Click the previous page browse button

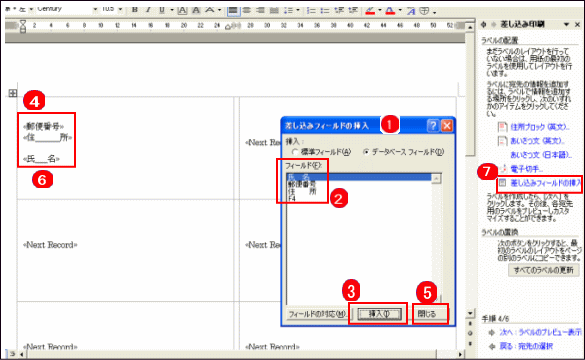[x=470, y=323]
